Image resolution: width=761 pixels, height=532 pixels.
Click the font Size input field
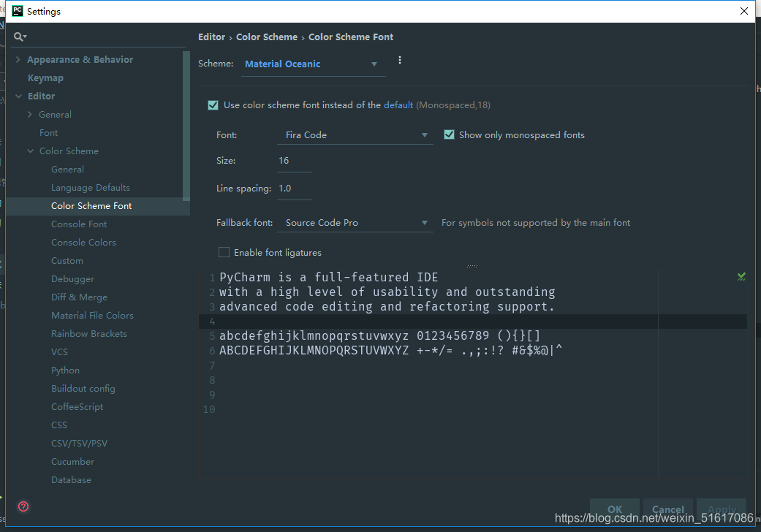[x=294, y=161]
